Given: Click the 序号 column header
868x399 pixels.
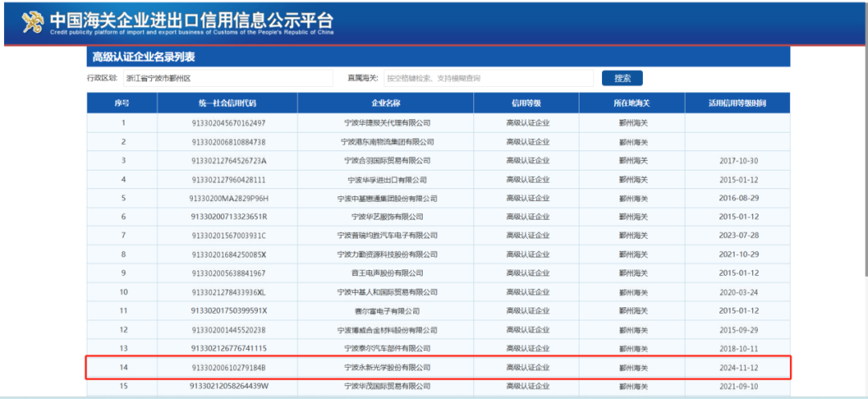Looking at the screenshot, I should point(122,103).
